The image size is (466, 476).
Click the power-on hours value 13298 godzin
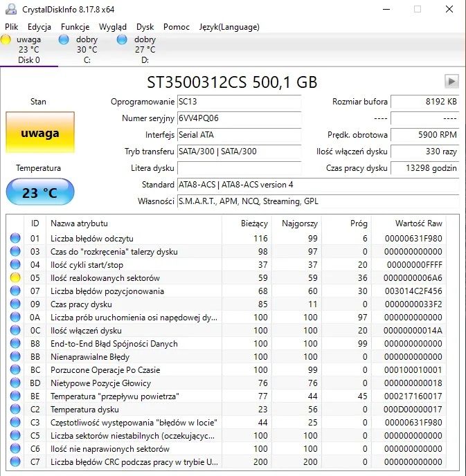[424, 168]
